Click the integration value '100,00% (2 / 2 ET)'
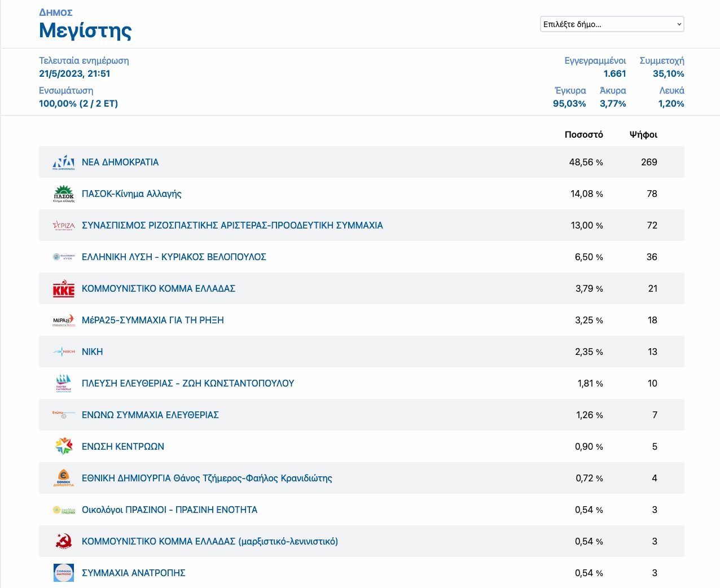The image size is (720, 588). click(x=78, y=103)
